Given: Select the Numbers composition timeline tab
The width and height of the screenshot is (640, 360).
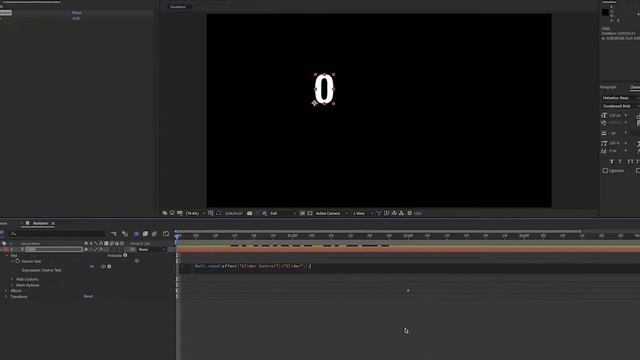Looking at the screenshot, I should (40, 223).
